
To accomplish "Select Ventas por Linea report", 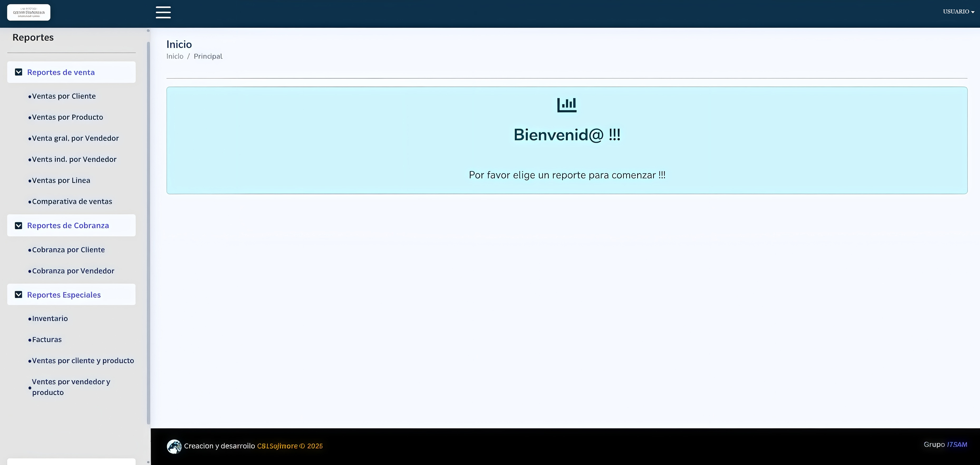I will pos(61,181).
